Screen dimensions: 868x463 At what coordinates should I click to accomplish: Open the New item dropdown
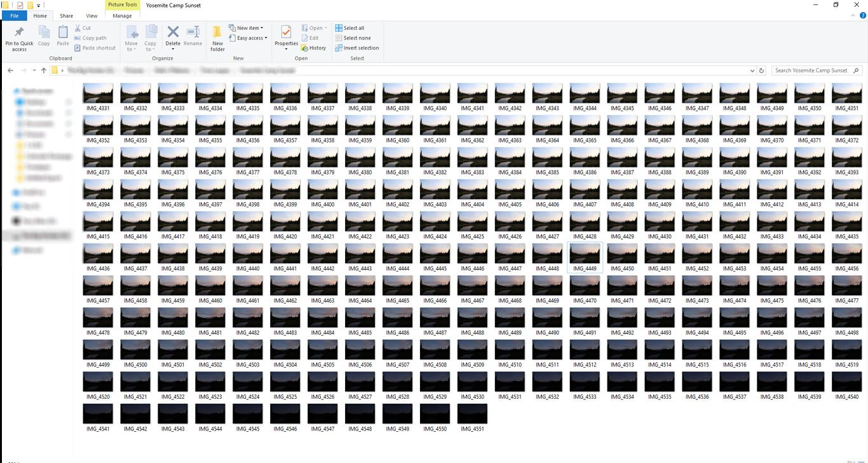(x=246, y=28)
